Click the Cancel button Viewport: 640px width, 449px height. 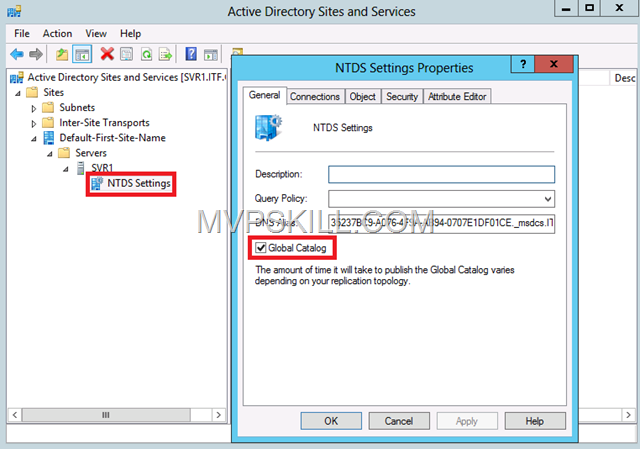click(x=398, y=421)
